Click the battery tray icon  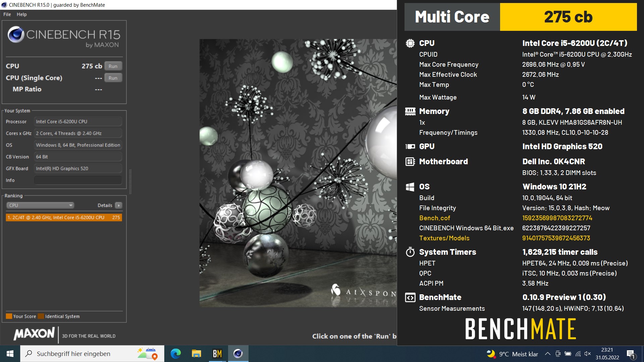[568, 354]
